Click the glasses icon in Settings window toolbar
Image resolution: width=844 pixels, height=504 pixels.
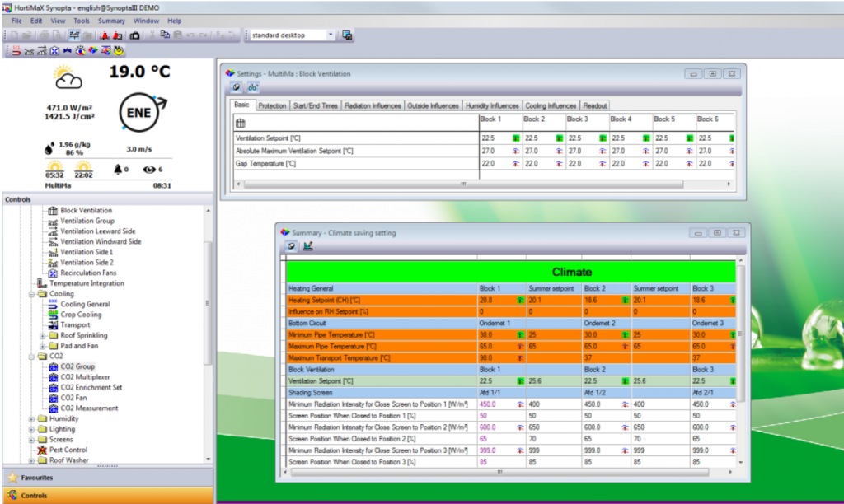[x=253, y=87]
